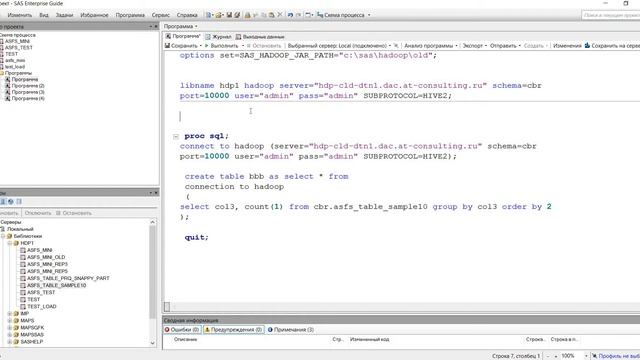Expand the MAPSSAS library node
This screenshot has height=360, width=640.
pos(10,335)
